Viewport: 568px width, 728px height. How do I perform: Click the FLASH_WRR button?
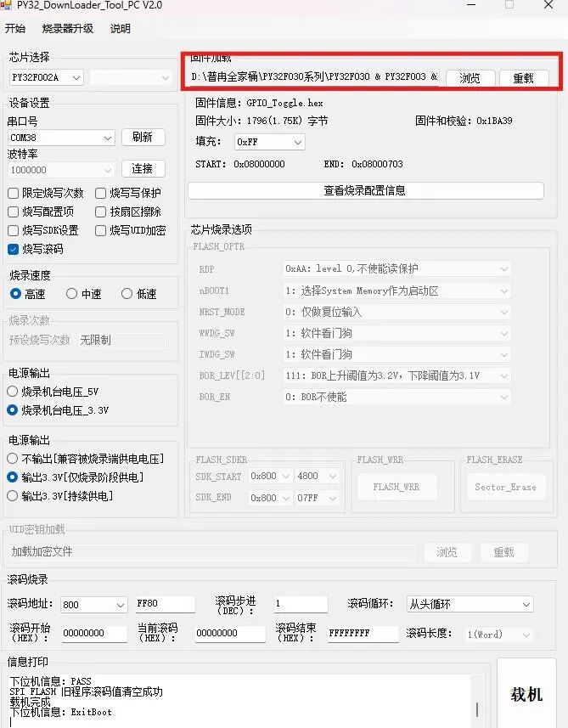pyautogui.click(x=396, y=487)
